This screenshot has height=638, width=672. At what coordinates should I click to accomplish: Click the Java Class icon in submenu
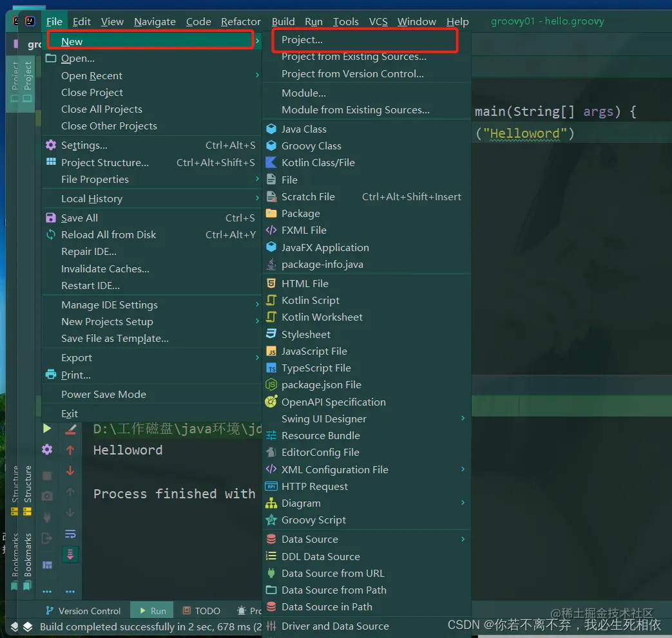coord(271,129)
